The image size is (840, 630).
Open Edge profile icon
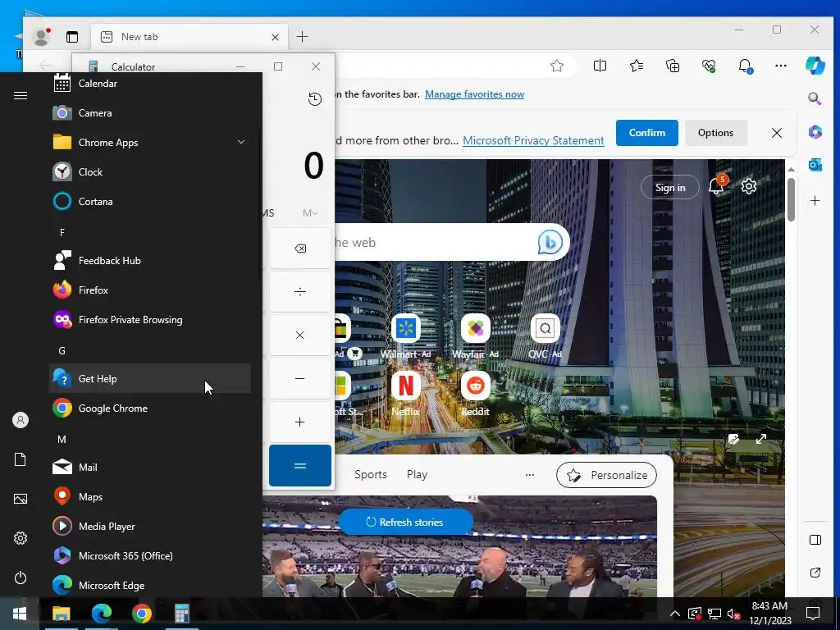[x=41, y=37]
